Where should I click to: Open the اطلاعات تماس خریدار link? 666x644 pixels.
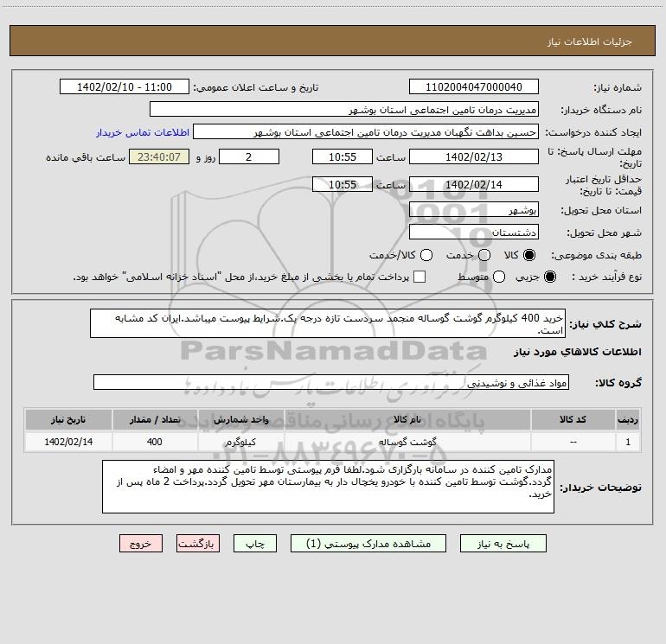point(143,132)
